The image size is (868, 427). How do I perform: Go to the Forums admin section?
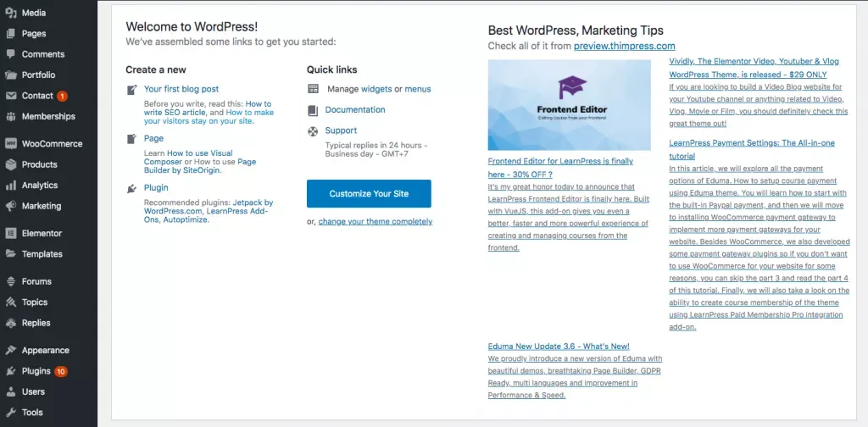tap(36, 281)
